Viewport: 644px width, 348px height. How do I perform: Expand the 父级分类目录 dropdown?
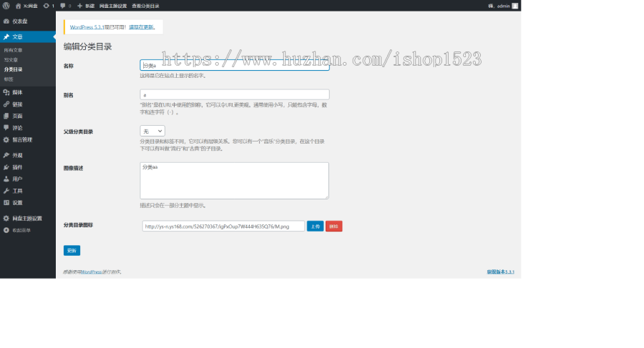152,131
